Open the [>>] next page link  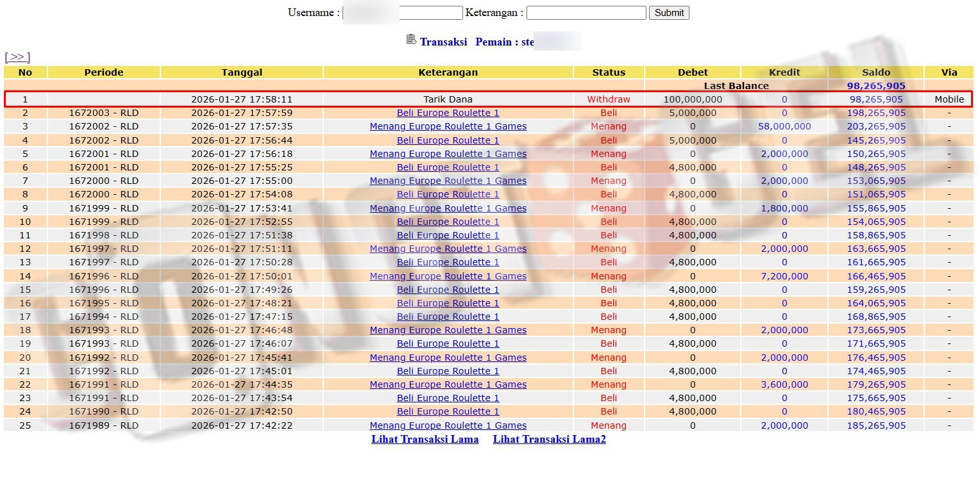pyautogui.click(x=17, y=58)
